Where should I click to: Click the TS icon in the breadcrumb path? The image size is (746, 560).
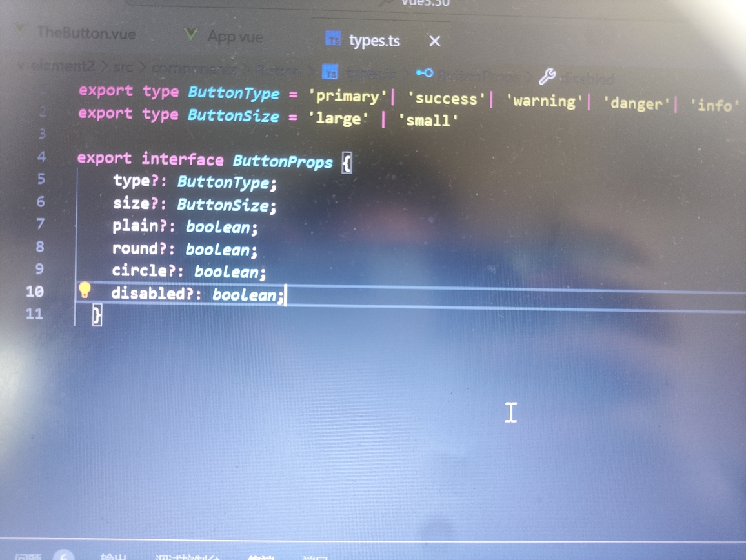click(330, 72)
